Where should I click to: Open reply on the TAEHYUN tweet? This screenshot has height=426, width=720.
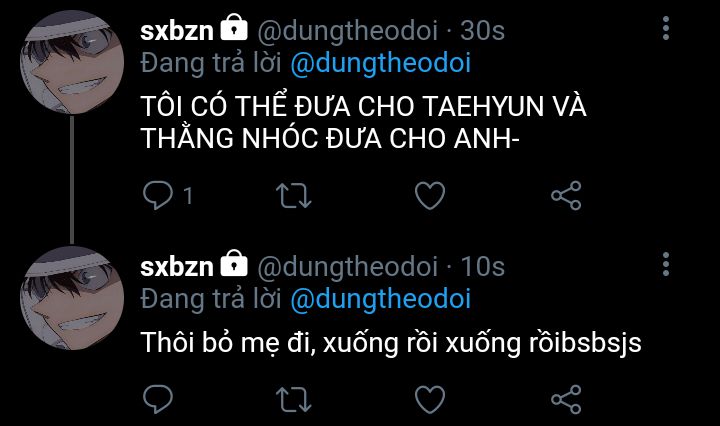158,196
